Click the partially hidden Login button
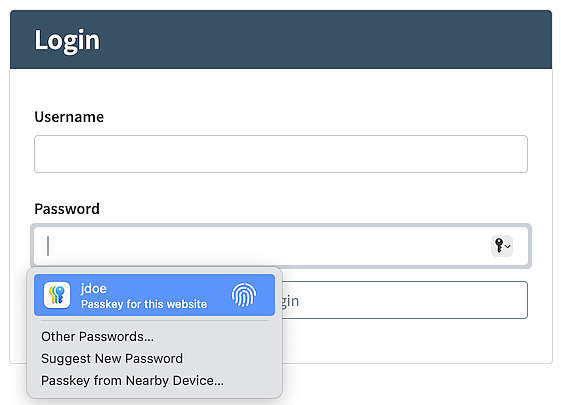 pyautogui.click(x=403, y=300)
